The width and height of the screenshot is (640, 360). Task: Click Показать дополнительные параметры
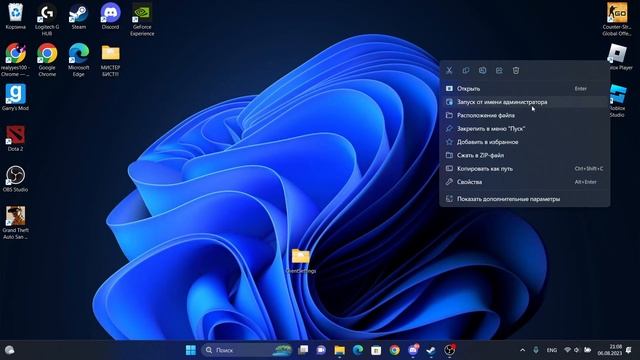524,199
